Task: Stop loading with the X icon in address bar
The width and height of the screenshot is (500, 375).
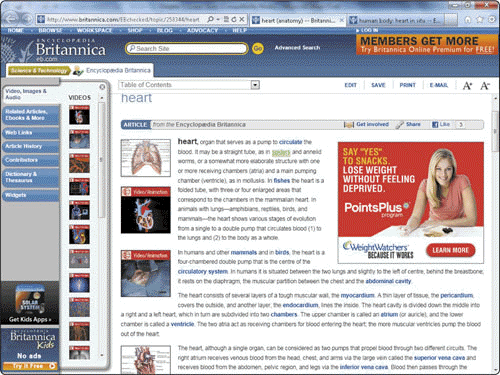Action: click(x=242, y=20)
